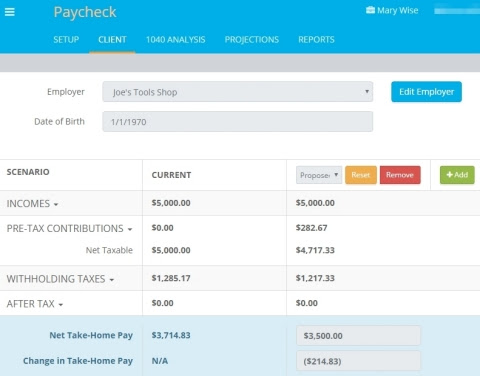Click the Change in Take-Home Pay label
The image size is (480, 376).
(x=78, y=361)
